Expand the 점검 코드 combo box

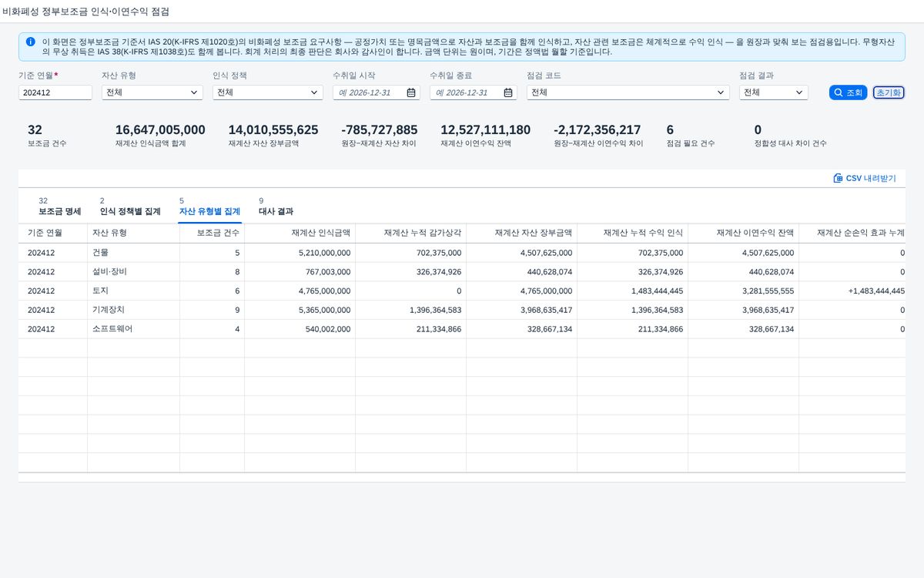coord(721,92)
